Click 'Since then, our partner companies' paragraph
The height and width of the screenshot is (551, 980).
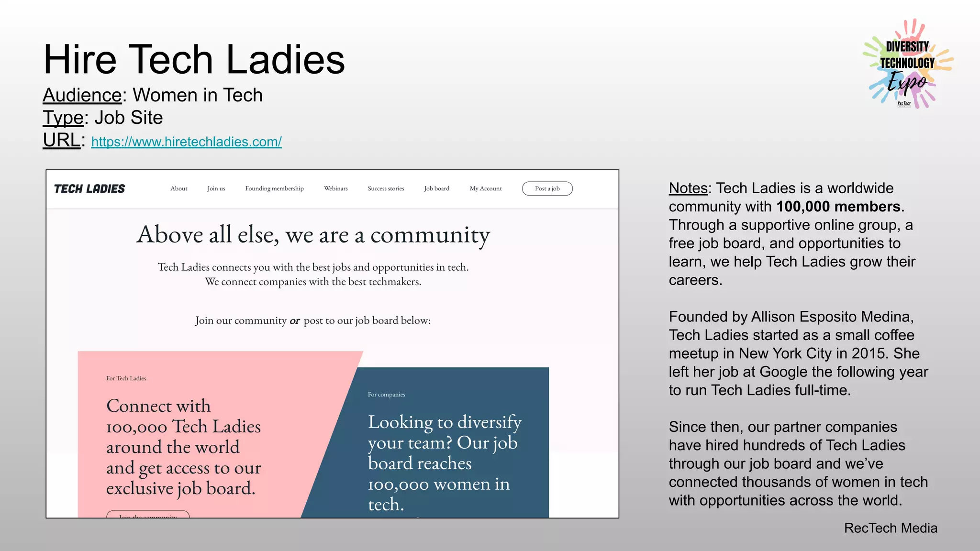tap(798, 463)
